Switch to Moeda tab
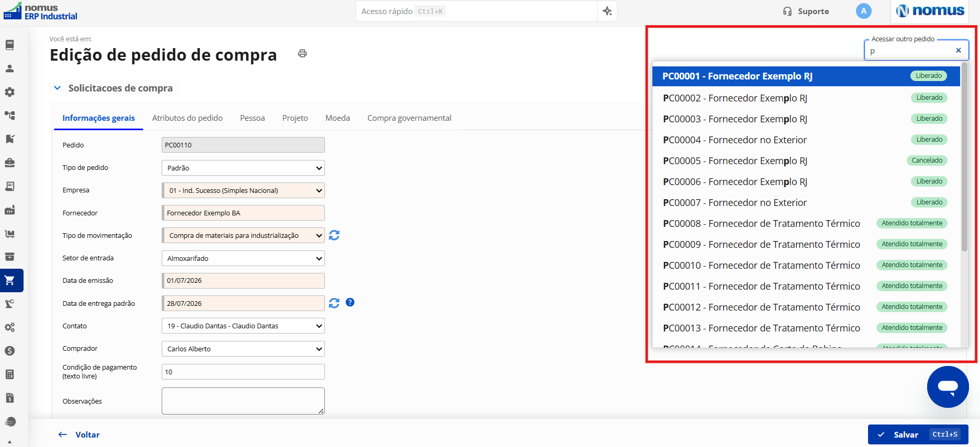 [x=337, y=118]
